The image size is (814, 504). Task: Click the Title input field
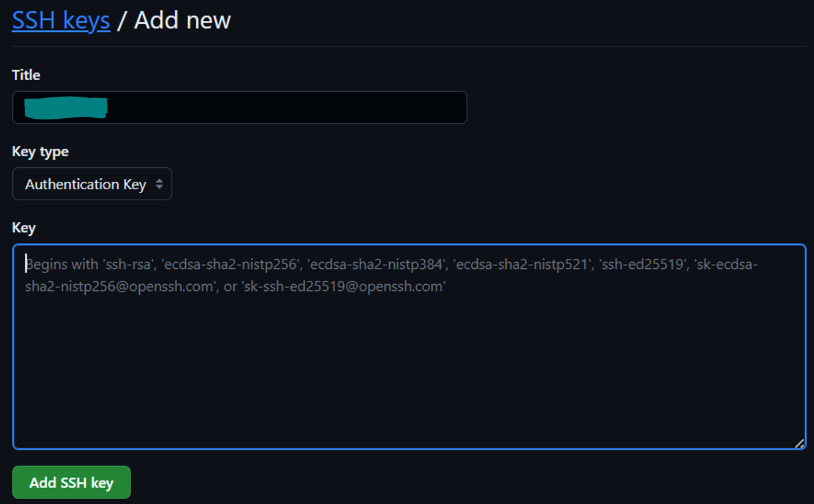239,108
